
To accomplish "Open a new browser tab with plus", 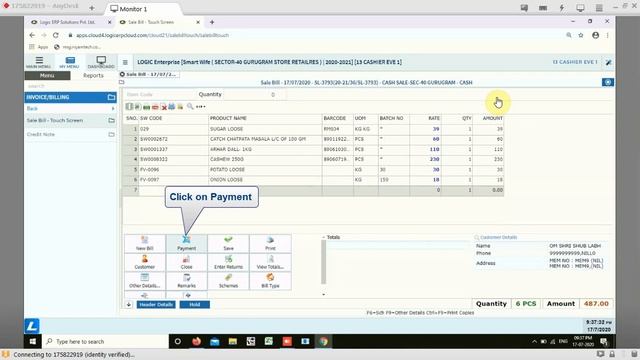I will point(212,22).
